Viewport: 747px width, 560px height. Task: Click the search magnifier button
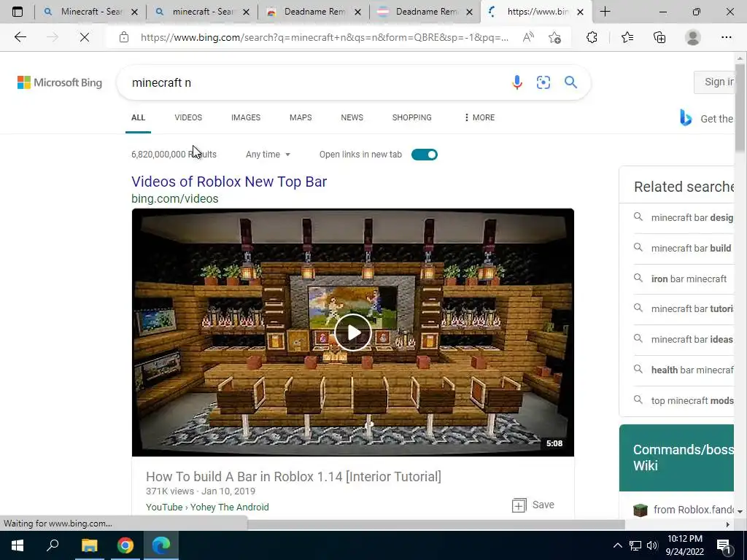[570, 82]
